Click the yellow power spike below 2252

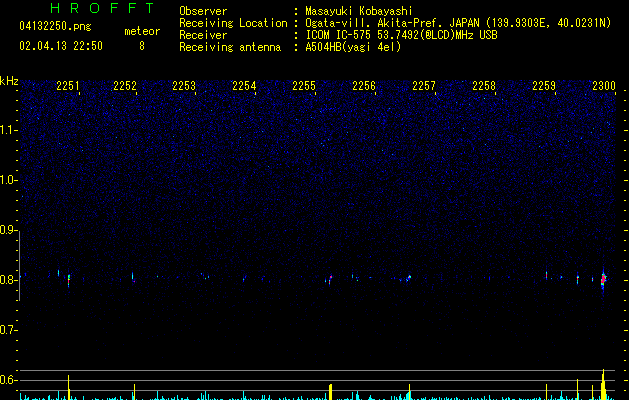pos(134,392)
